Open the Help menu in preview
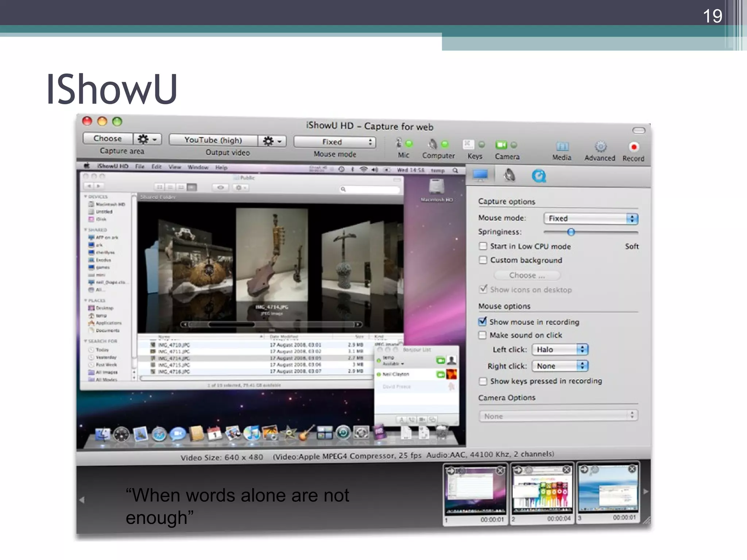 (x=221, y=168)
